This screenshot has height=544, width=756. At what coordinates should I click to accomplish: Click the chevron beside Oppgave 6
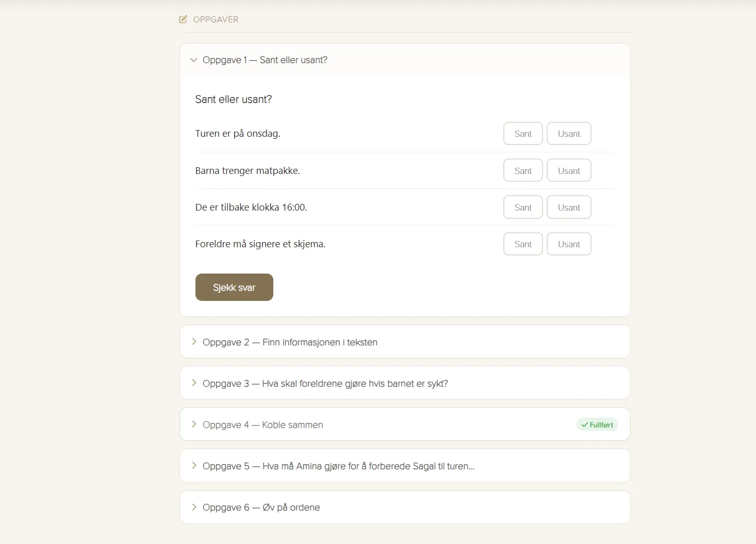pyautogui.click(x=194, y=507)
